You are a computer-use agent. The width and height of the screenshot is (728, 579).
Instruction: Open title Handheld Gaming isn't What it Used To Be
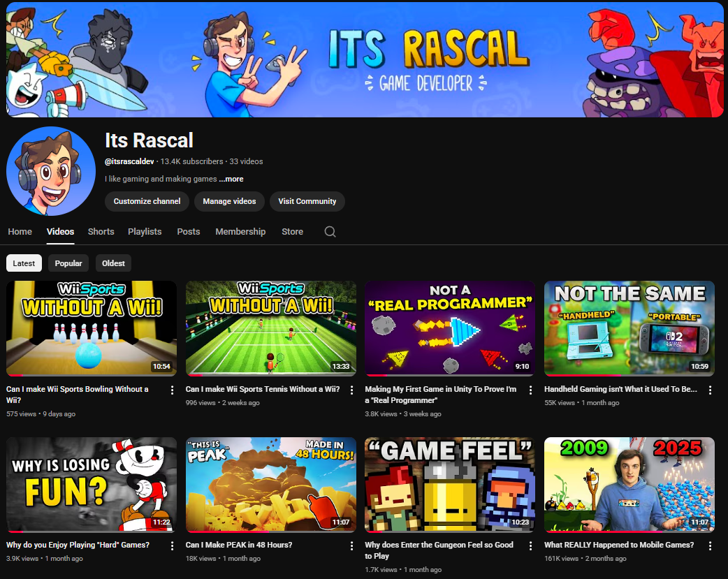tap(620, 389)
